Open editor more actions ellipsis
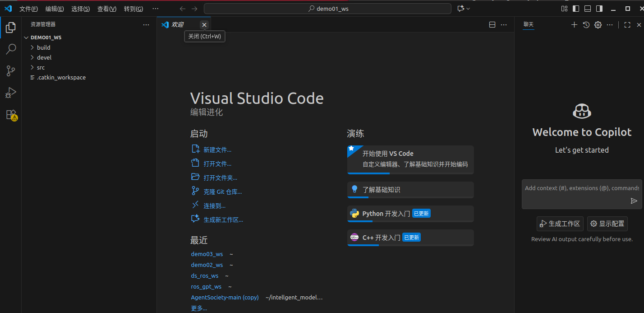Screen dimensions: 644x313 pos(504,25)
